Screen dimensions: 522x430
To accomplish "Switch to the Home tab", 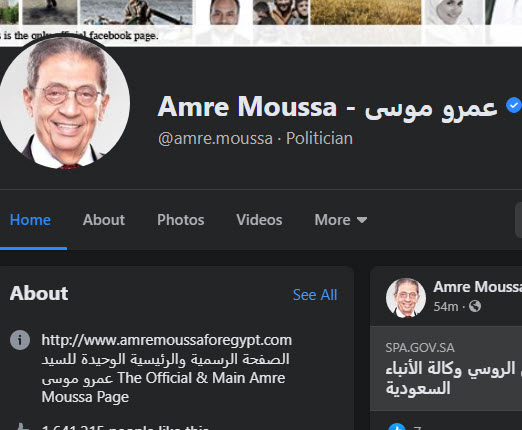I will pos(30,220).
